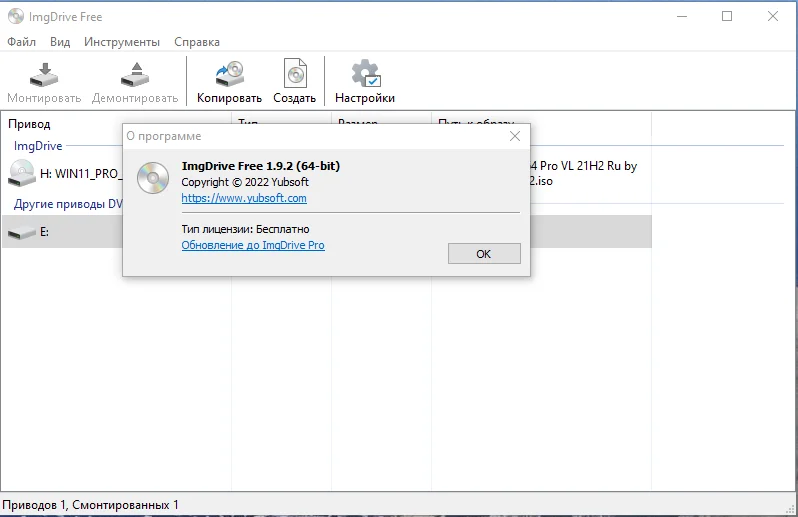Open the Справка menu
Screen dimensions: 798x517
pyautogui.click(x=197, y=42)
